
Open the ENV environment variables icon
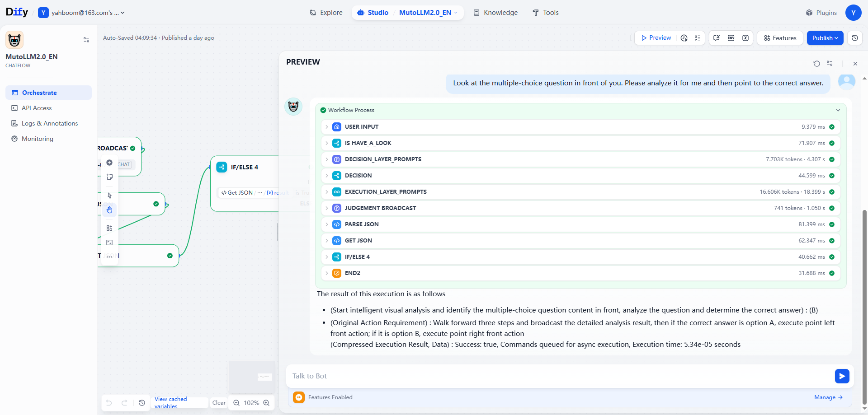[x=731, y=38]
